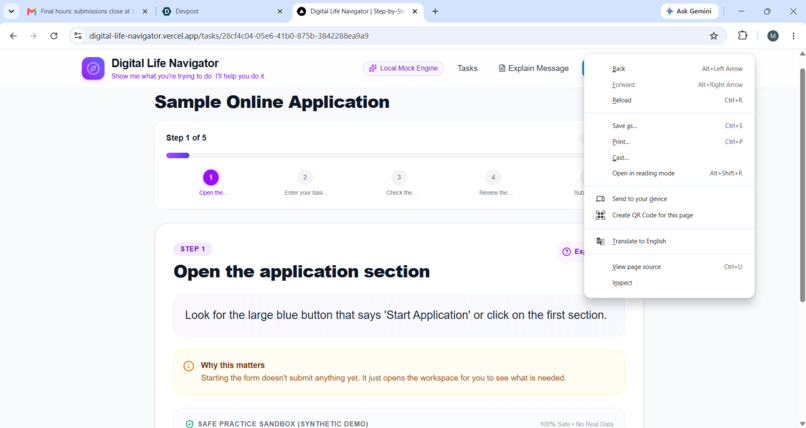Choose Print... in the context menu

point(669,142)
